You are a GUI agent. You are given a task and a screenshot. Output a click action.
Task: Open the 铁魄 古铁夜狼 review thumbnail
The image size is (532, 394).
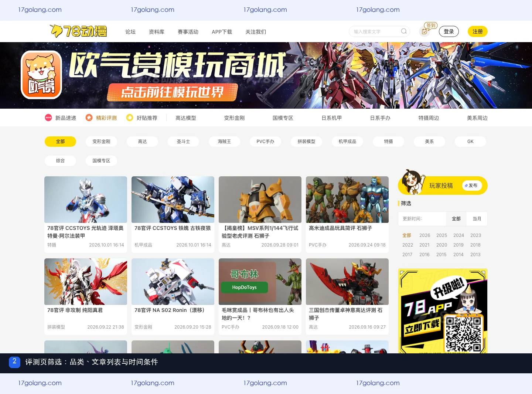[x=173, y=200]
